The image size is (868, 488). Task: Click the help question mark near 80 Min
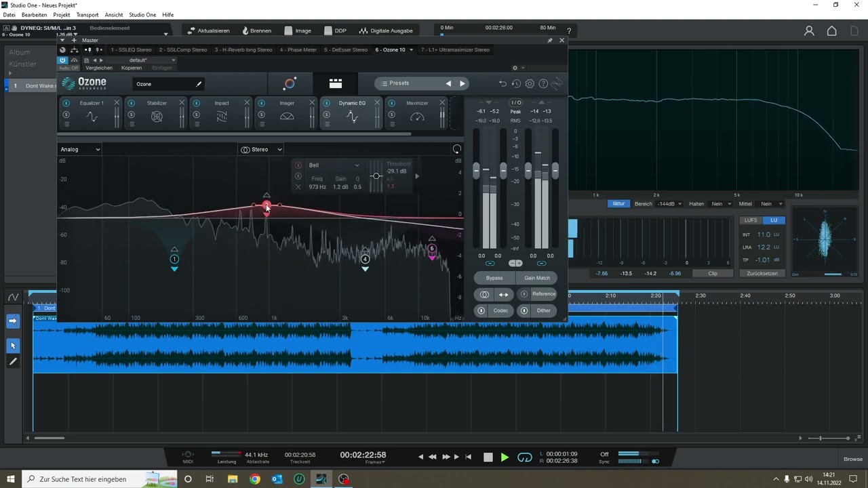click(x=569, y=30)
